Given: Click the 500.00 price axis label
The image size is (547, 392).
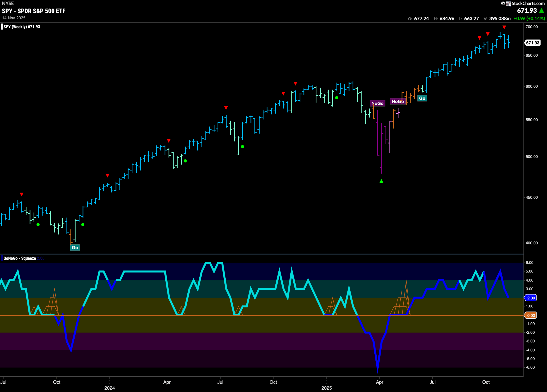Looking at the screenshot, I should pyautogui.click(x=532, y=156).
